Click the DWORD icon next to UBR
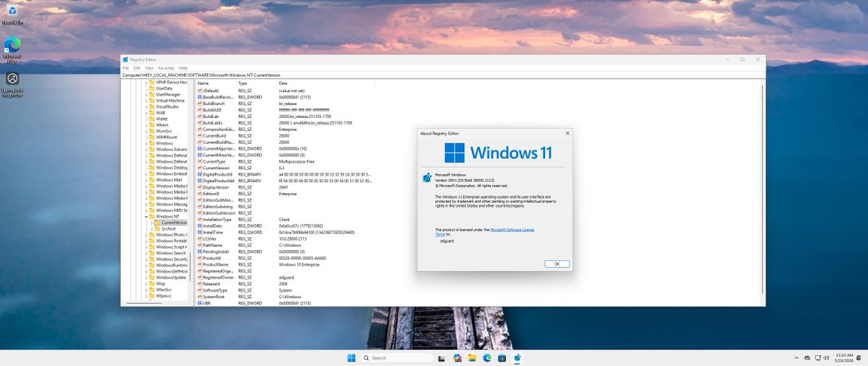 point(200,303)
